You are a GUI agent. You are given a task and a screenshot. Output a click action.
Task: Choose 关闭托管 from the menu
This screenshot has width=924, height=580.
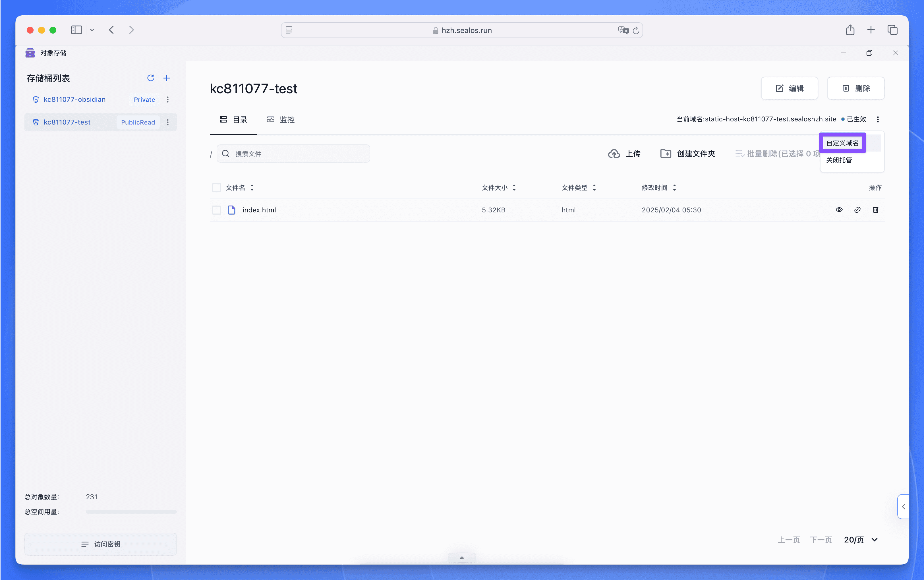click(x=839, y=160)
